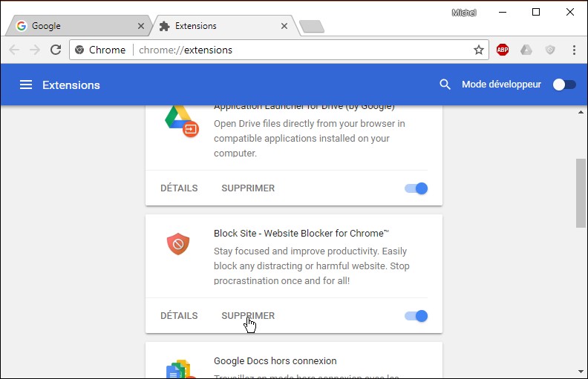Open Chrome's three-dot menu

(574, 50)
